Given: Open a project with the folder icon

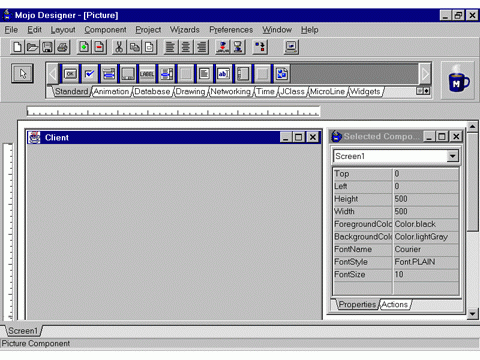Looking at the screenshot, I should click(x=32, y=47).
